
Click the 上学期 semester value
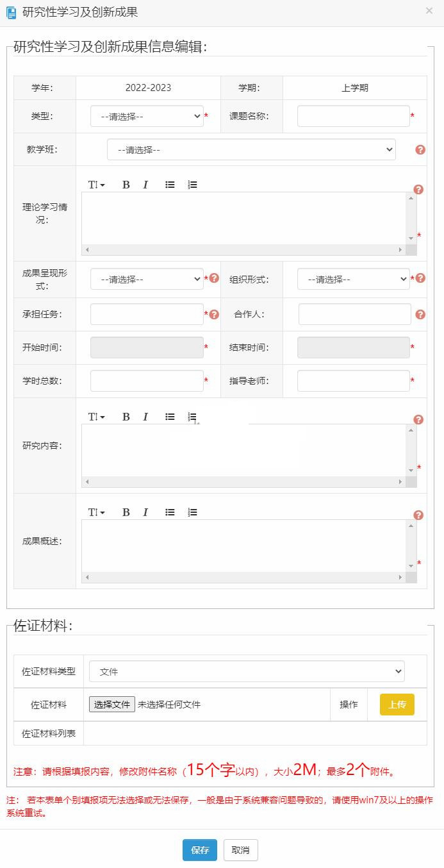(355, 88)
